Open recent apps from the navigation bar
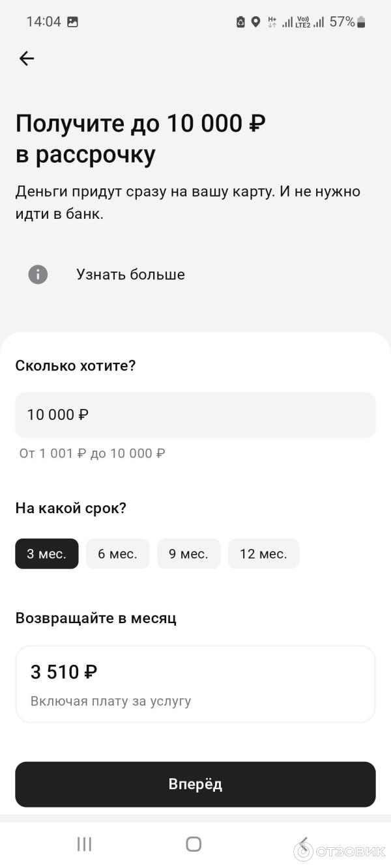This screenshot has height=868, width=391. pyautogui.click(x=84, y=844)
